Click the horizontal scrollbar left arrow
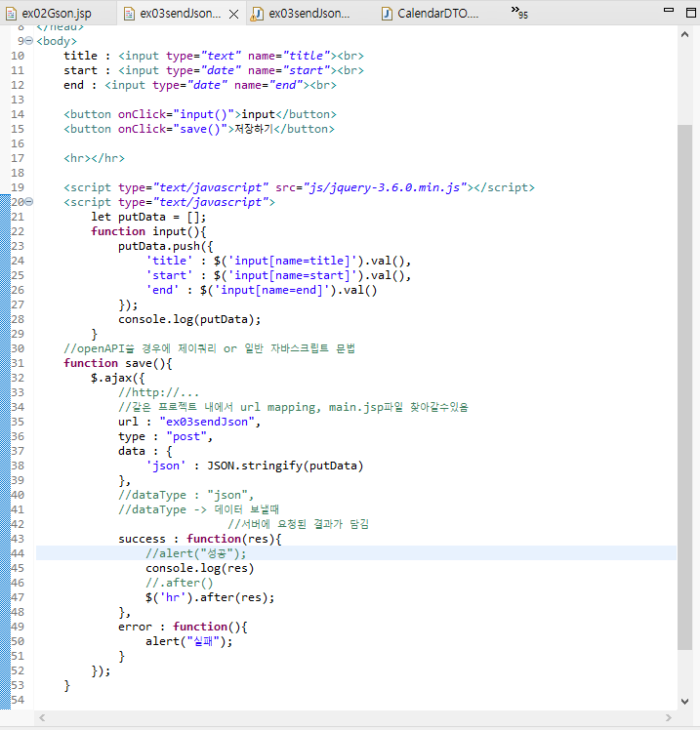This screenshot has width=700, height=730. click(x=42, y=717)
